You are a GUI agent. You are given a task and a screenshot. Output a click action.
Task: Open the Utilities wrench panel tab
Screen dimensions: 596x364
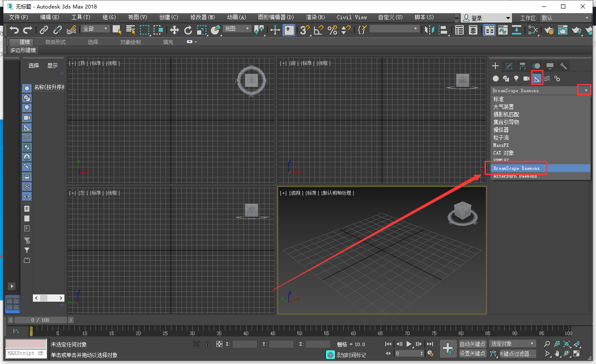click(564, 66)
